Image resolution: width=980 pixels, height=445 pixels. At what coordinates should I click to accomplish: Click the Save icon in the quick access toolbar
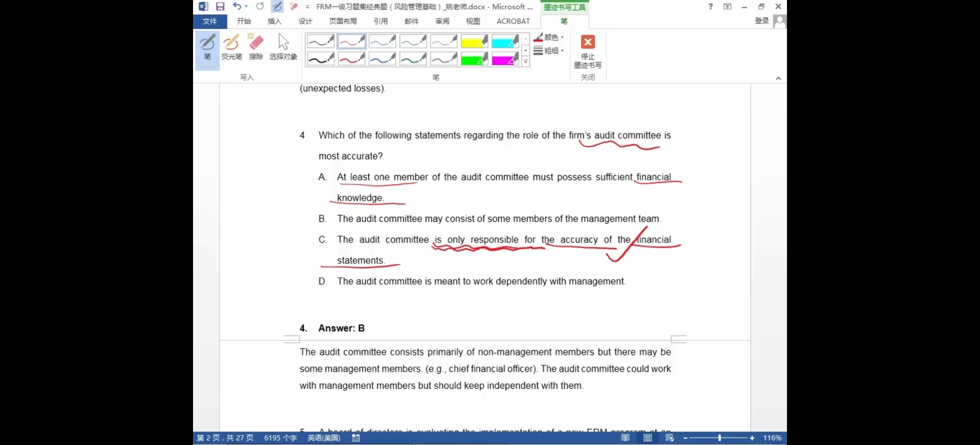[x=220, y=6]
